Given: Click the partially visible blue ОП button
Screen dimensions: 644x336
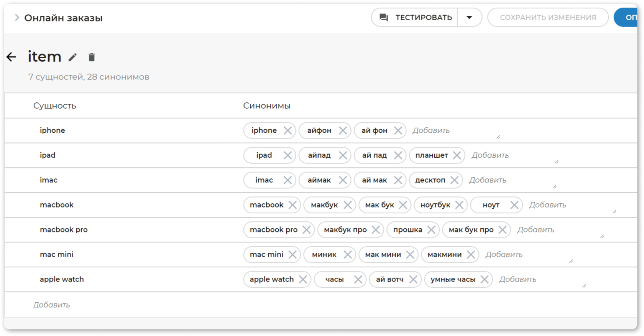Looking at the screenshot, I should pos(626,18).
